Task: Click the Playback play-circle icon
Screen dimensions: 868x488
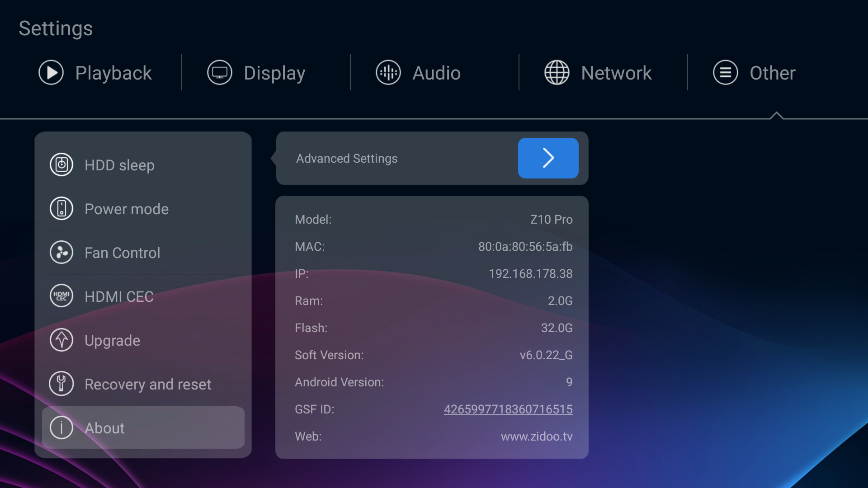Action: click(x=51, y=73)
